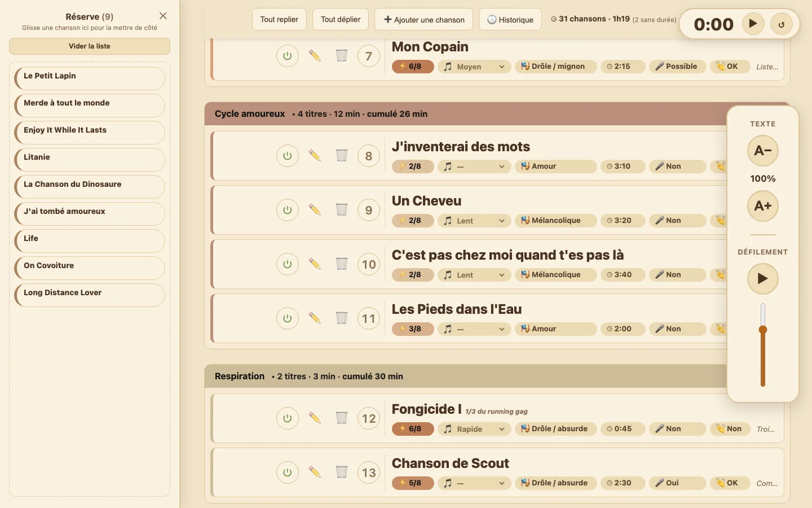Image resolution: width=812 pixels, height=508 pixels.
Task: Click Tout déplier button
Action: [x=341, y=19]
